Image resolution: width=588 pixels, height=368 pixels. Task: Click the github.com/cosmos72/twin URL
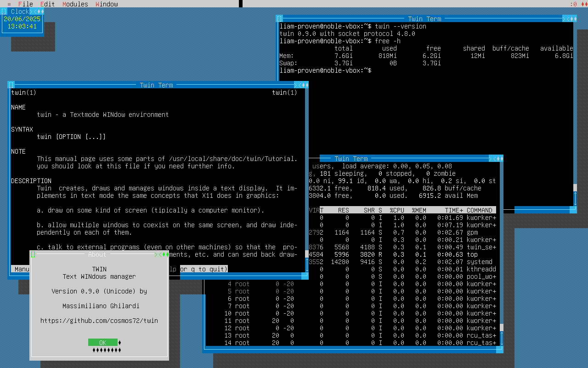[99, 321]
